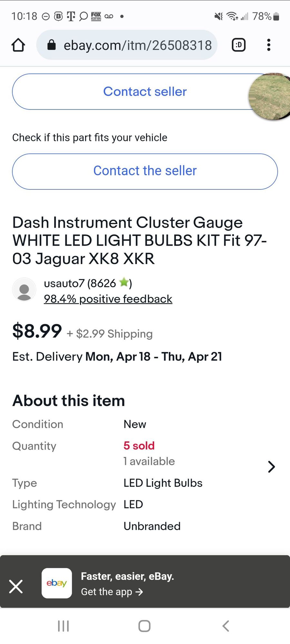This screenshot has width=290, height=644.
Task: Tap the eBay app logo icon
Action: click(x=57, y=583)
